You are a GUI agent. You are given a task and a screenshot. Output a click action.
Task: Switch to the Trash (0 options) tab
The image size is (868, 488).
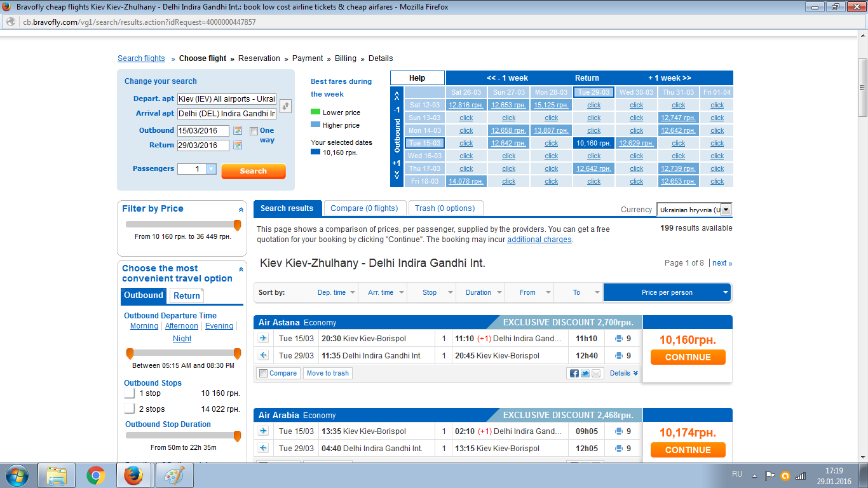tap(445, 208)
